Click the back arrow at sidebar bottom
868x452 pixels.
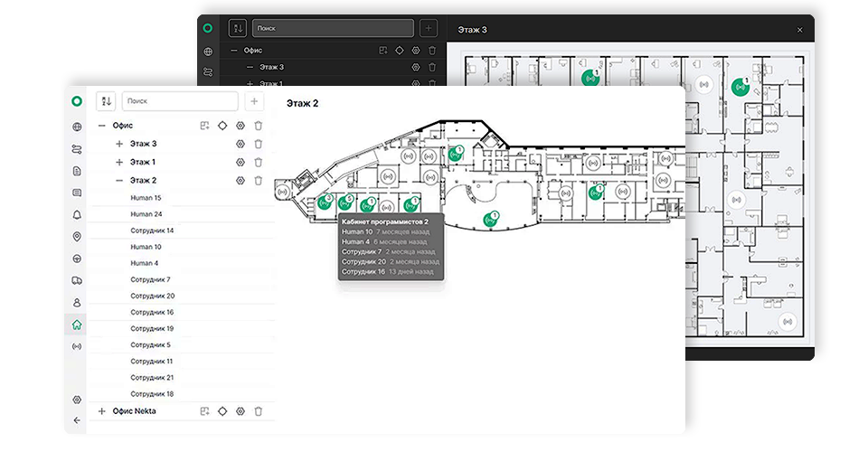click(77, 420)
